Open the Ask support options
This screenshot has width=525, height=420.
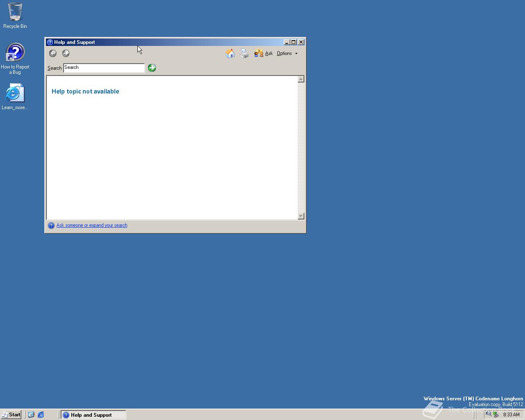pyautogui.click(x=263, y=53)
